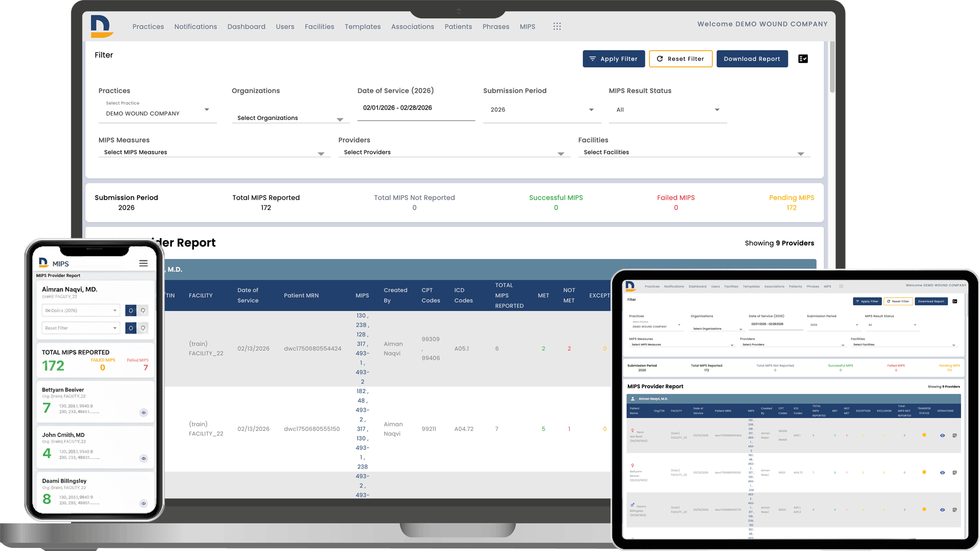Tap the hamburger menu on the phone

(143, 263)
